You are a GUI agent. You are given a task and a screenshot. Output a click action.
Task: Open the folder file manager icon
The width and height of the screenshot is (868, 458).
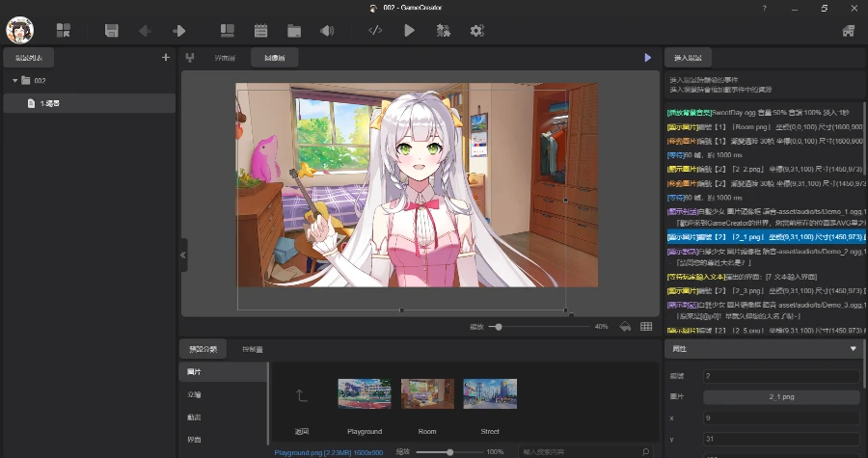click(x=294, y=31)
